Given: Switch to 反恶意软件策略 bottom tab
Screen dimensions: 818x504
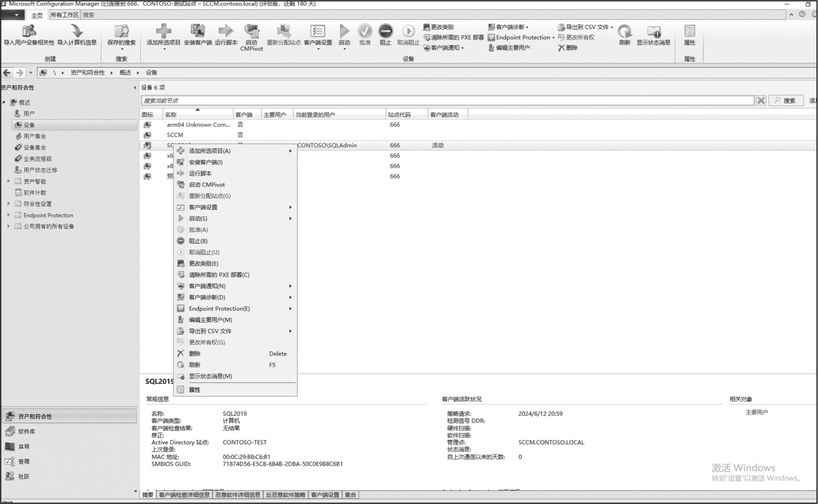Looking at the screenshot, I should (x=286, y=495).
